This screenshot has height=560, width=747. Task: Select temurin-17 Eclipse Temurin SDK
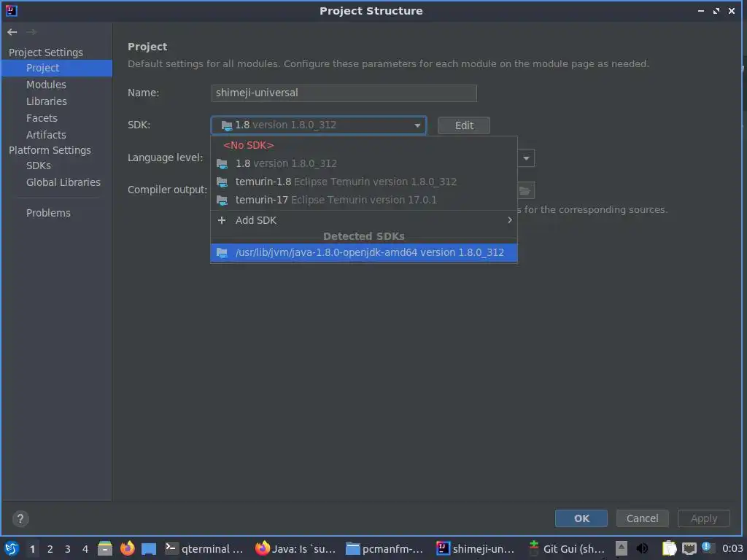click(x=363, y=200)
